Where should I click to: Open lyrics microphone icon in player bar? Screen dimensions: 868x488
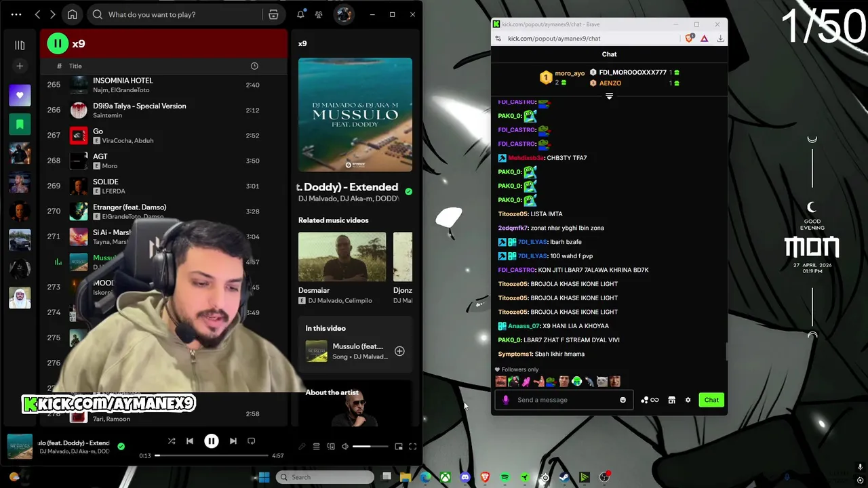[302, 447]
